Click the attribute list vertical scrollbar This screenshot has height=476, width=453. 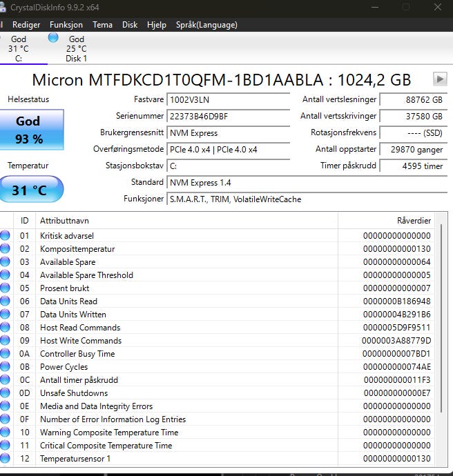click(x=441, y=319)
